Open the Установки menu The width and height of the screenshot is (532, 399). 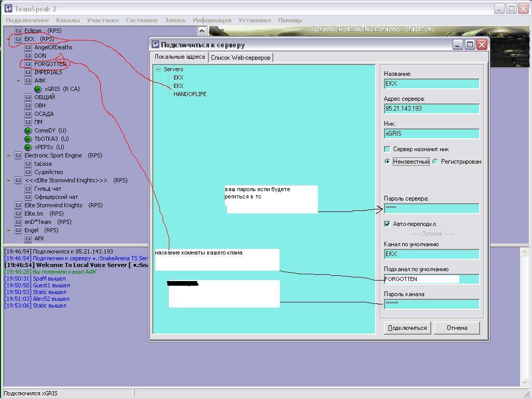(x=255, y=20)
